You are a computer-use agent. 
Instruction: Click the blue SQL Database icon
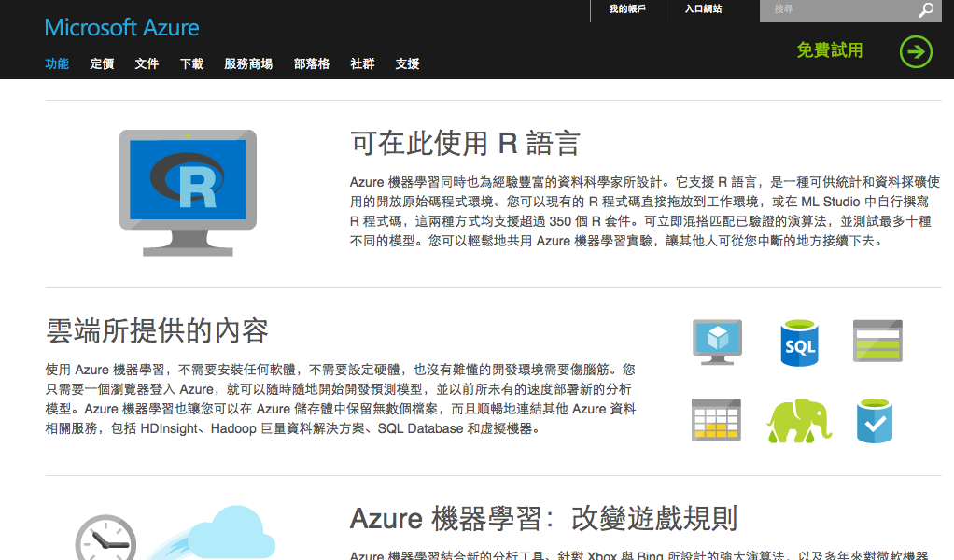click(799, 343)
